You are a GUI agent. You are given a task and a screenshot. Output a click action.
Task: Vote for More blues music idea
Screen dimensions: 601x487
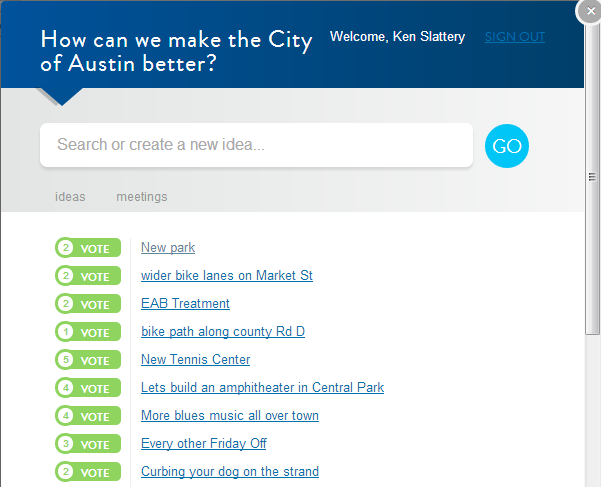(88, 416)
